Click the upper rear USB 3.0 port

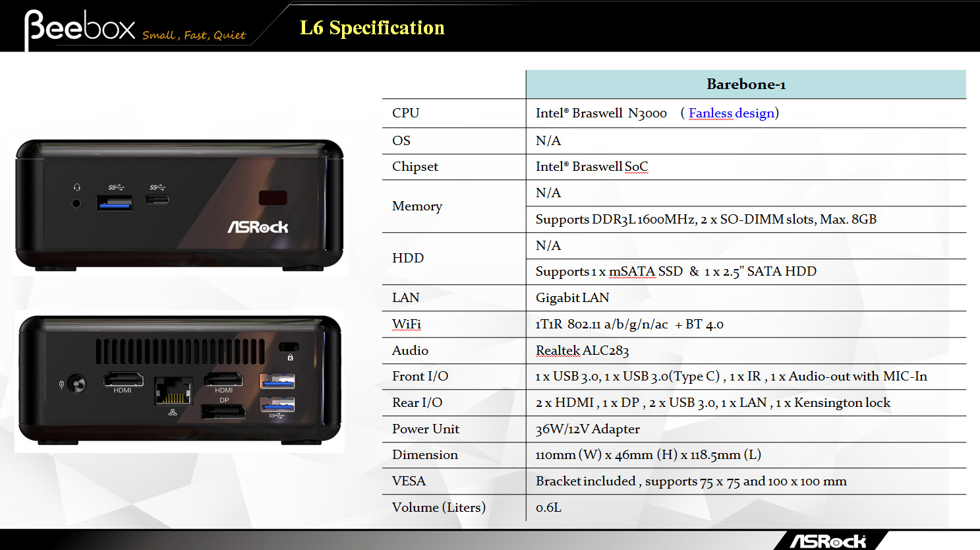(x=277, y=381)
